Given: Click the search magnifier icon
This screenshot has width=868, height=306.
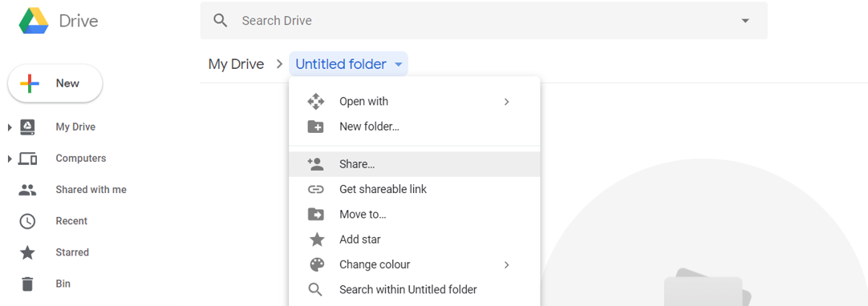Looking at the screenshot, I should coord(221,21).
